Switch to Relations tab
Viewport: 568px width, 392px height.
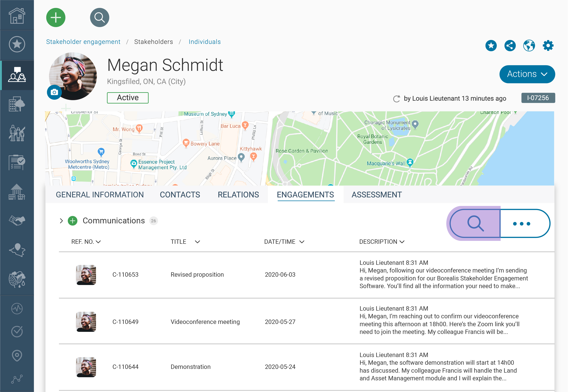click(x=238, y=194)
